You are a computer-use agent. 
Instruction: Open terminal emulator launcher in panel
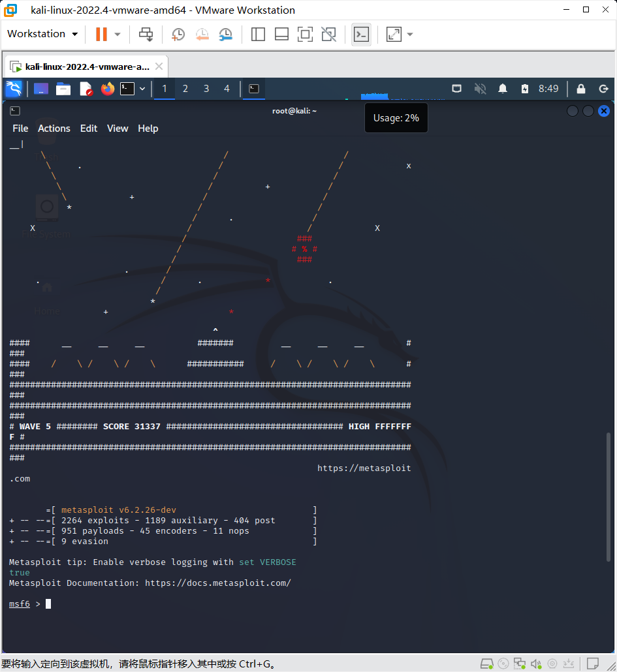127,89
